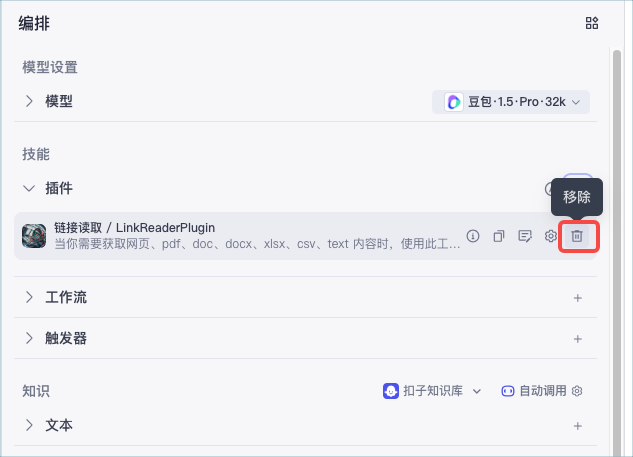633x457 pixels.
Task: Click the 工作流 row label
Action: click(66, 298)
